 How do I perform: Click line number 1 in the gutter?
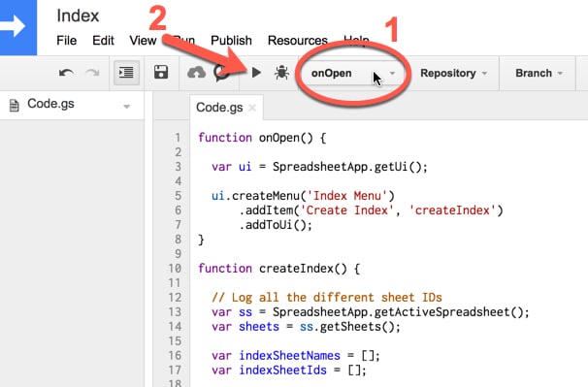pyautogui.click(x=178, y=138)
